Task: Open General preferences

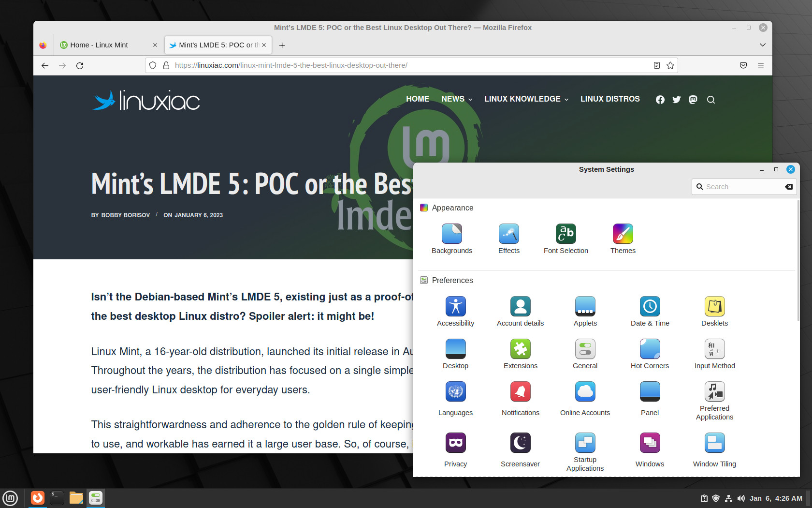Action: coord(585,354)
